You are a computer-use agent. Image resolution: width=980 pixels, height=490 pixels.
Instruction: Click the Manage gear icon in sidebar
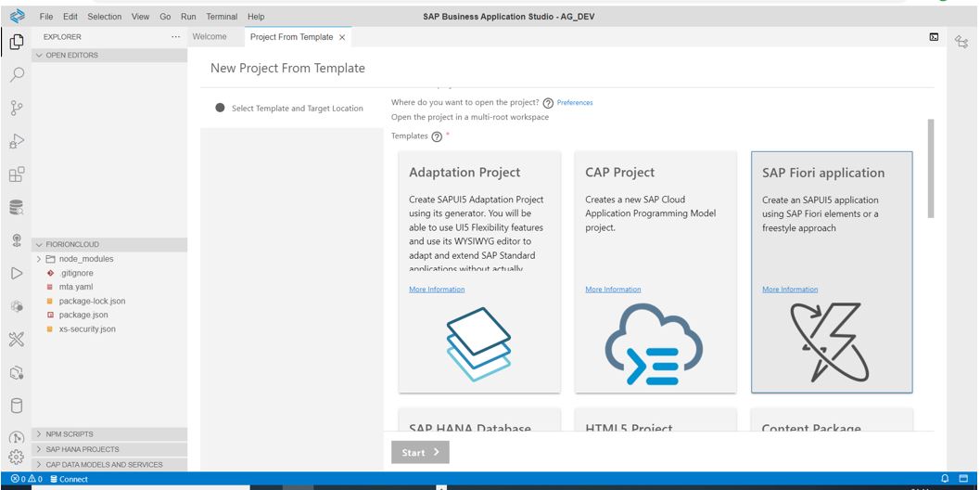16,457
